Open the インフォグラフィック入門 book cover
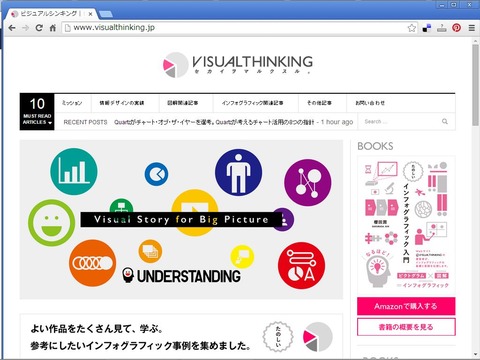The height and width of the screenshot is (360, 480). click(406, 225)
